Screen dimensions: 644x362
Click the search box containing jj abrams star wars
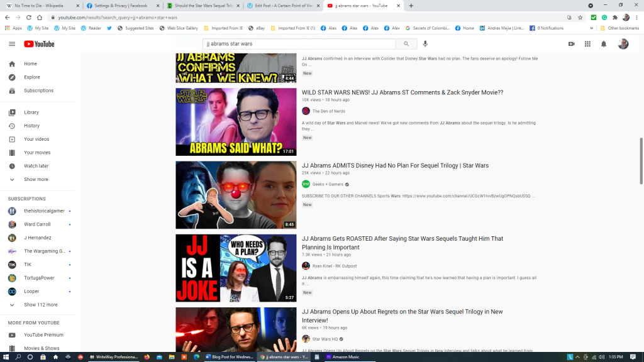(299, 44)
